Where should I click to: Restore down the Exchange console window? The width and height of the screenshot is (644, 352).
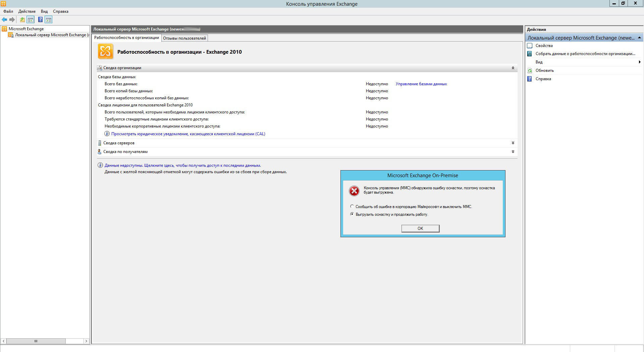pyautogui.click(x=623, y=3)
